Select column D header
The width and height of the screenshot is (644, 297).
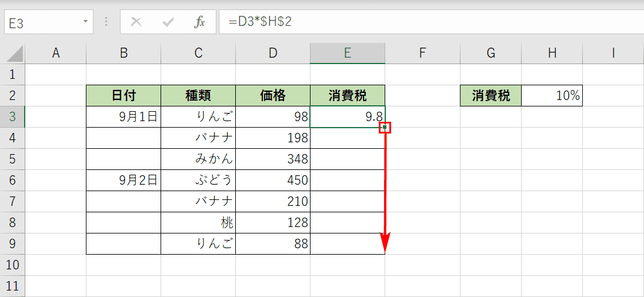pos(273,54)
